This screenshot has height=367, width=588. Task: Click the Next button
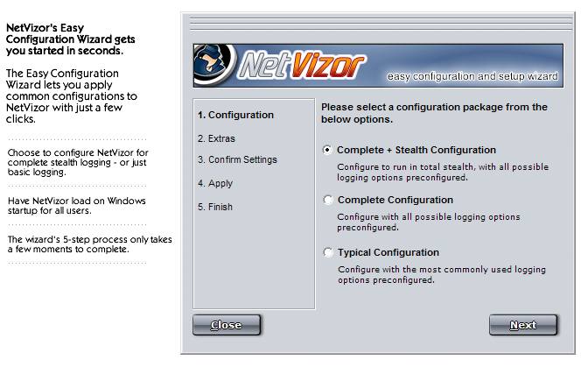pyautogui.click(x=523, y=325)
